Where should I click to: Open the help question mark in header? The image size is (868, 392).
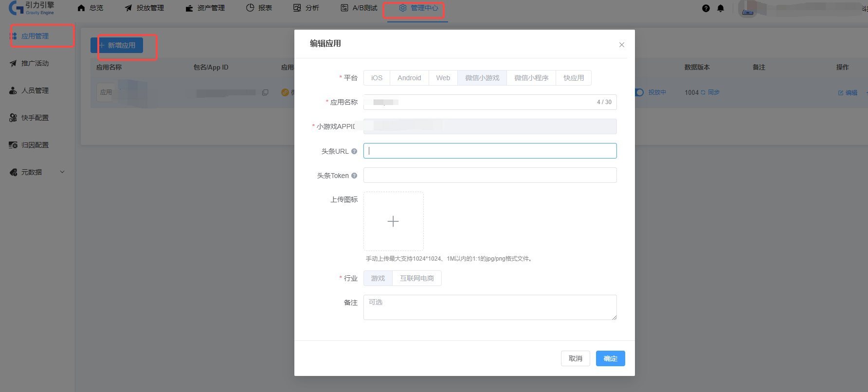point(706,8)
